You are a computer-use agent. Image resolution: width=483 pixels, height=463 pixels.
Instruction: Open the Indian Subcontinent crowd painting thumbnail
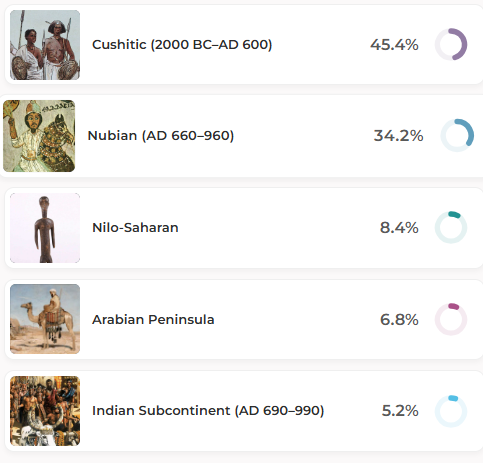point(45,411)
